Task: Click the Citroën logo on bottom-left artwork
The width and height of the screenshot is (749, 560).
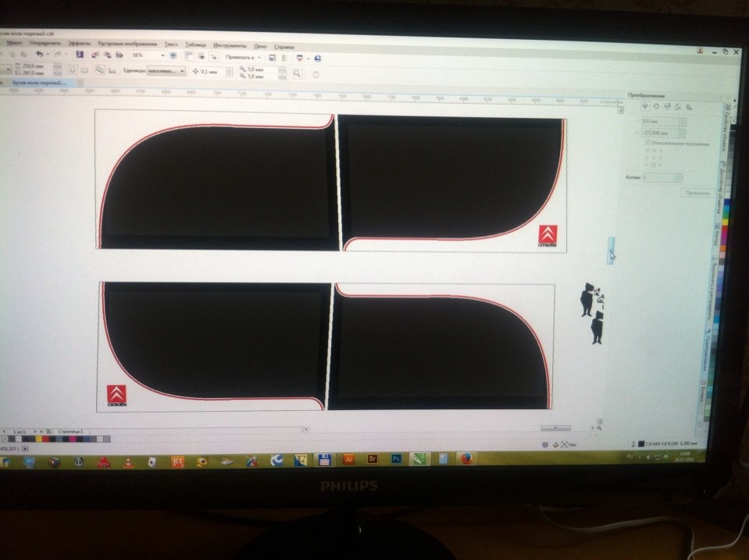Action: point(116,396)
